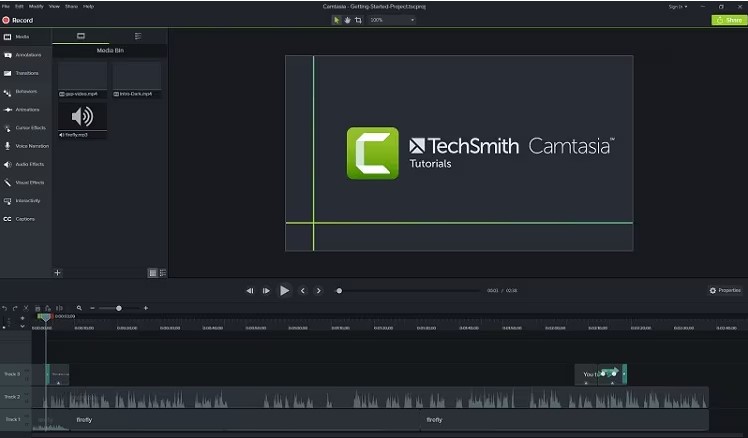Open the Interactivity panel
Image resolution: width=748 pixels, height=438 pixels.
[27, 201]
